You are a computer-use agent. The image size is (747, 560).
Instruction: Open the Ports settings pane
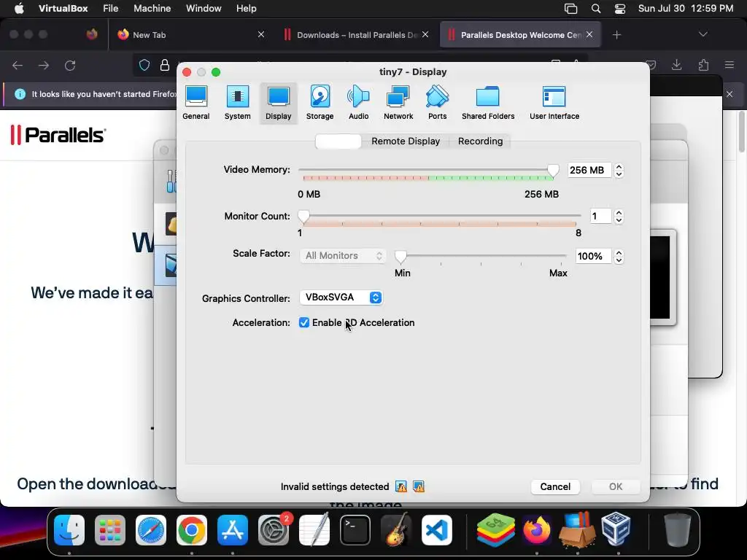point(438,103)
